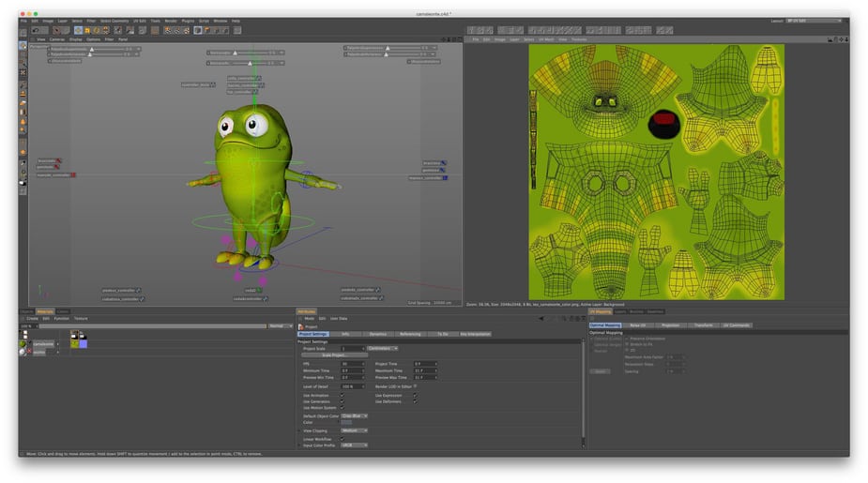Click the Maximum Time field
Viewport: 868px width, 483px height.
coord(426,370)
